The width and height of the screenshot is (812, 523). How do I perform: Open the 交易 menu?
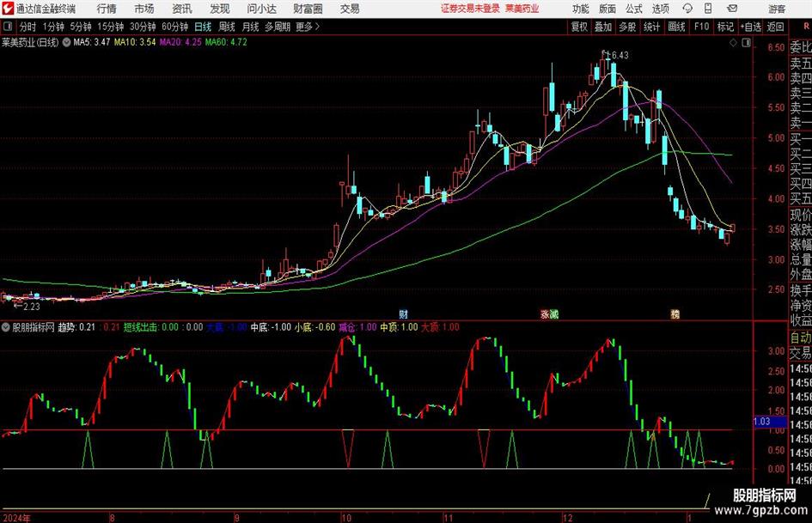pos(350,9)
